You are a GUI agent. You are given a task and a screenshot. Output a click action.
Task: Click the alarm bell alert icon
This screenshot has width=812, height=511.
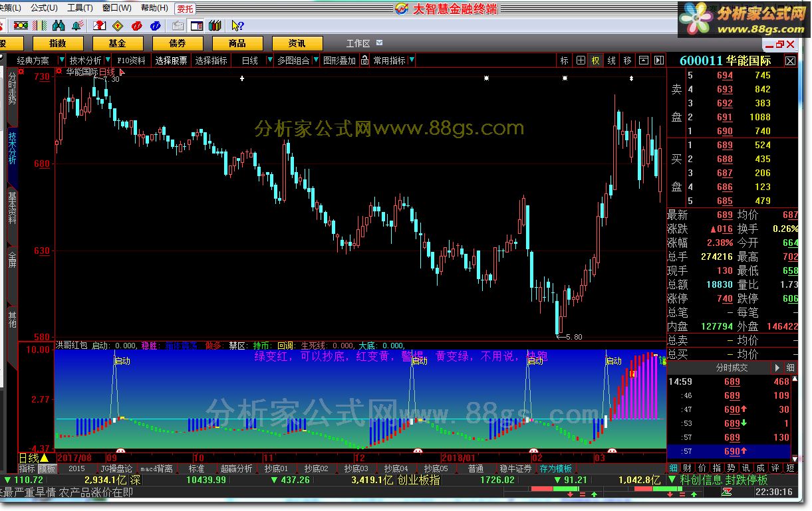[x=77, y=26]
